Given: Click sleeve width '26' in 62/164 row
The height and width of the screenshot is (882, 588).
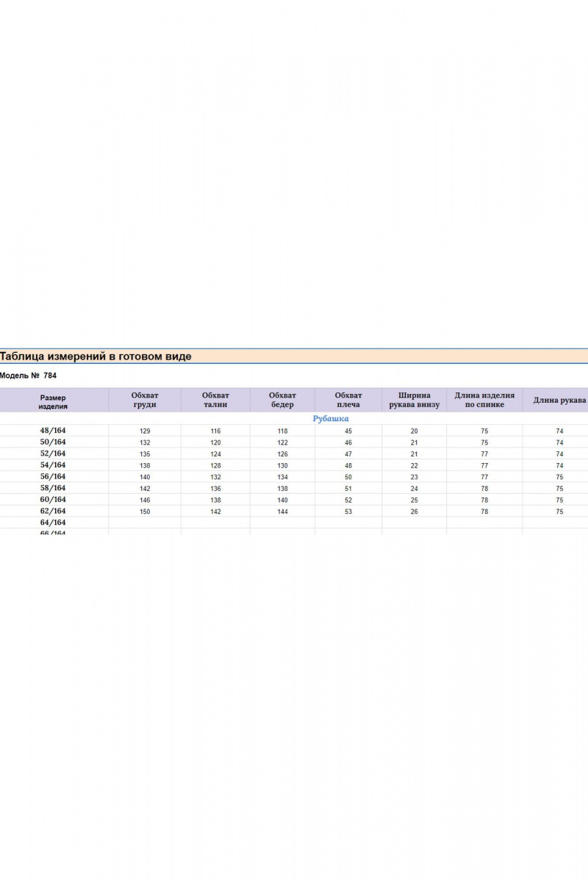Looking at the screenshot, I should pos(415,512).
